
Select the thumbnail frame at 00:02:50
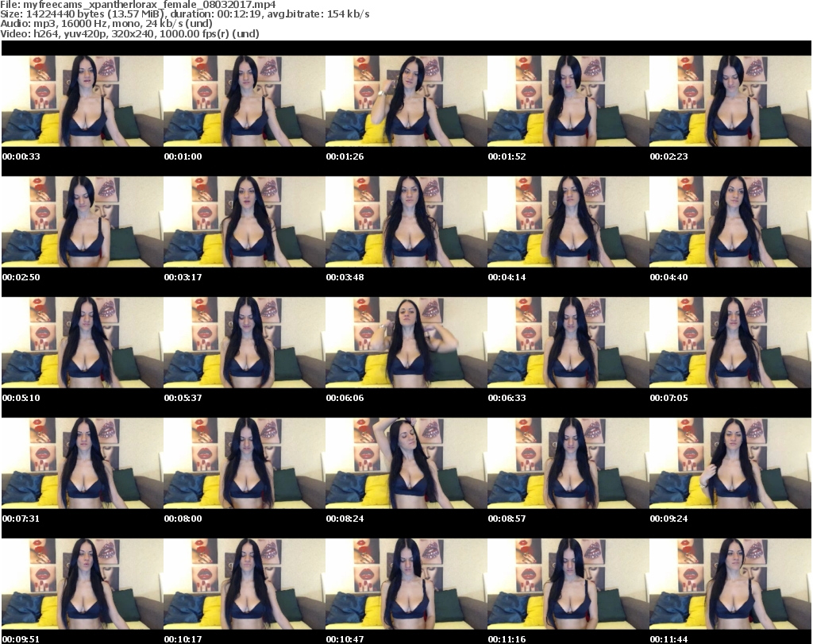point(83,222)
